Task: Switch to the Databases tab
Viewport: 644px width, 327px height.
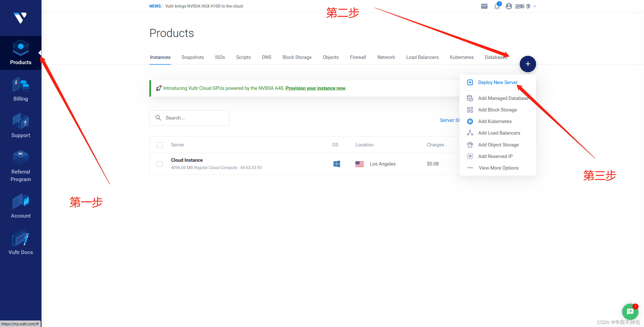Action: tap(496, 57)
